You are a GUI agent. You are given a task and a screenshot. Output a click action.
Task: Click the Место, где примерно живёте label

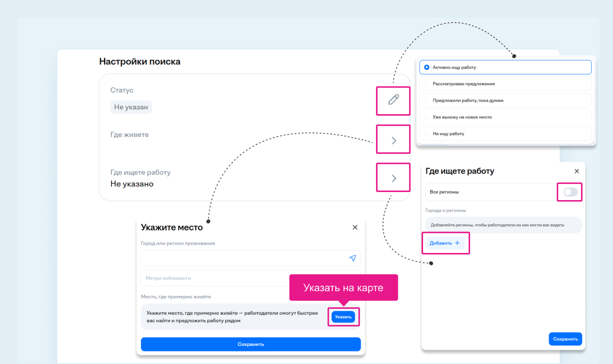coord(176,297)
